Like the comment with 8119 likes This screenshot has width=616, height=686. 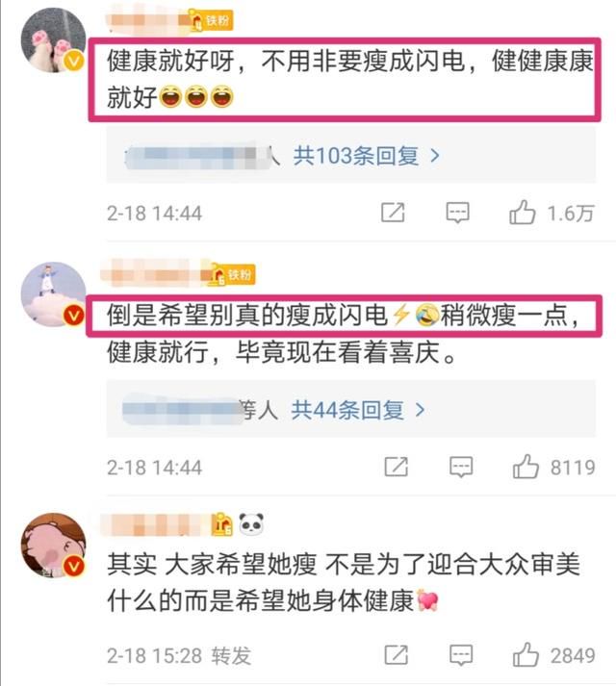526,467
